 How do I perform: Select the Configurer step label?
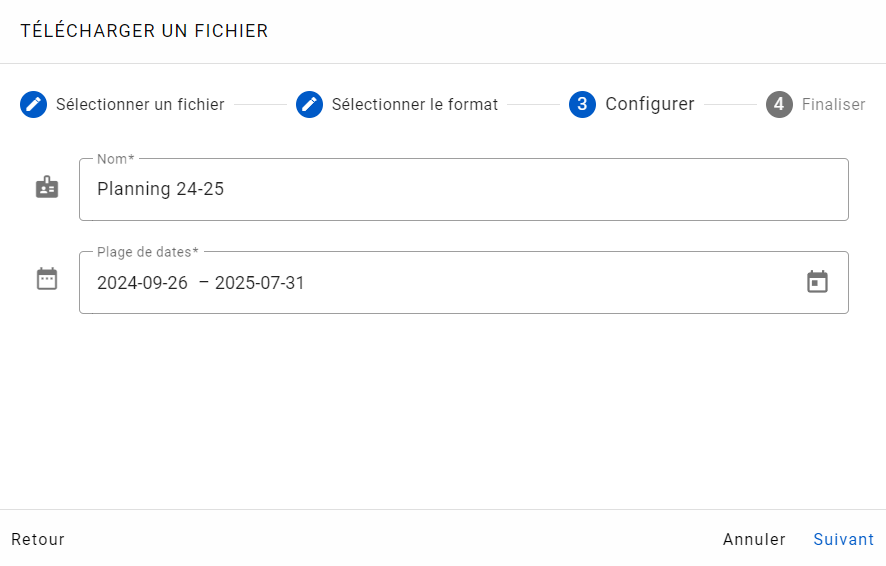click(650, 105)
